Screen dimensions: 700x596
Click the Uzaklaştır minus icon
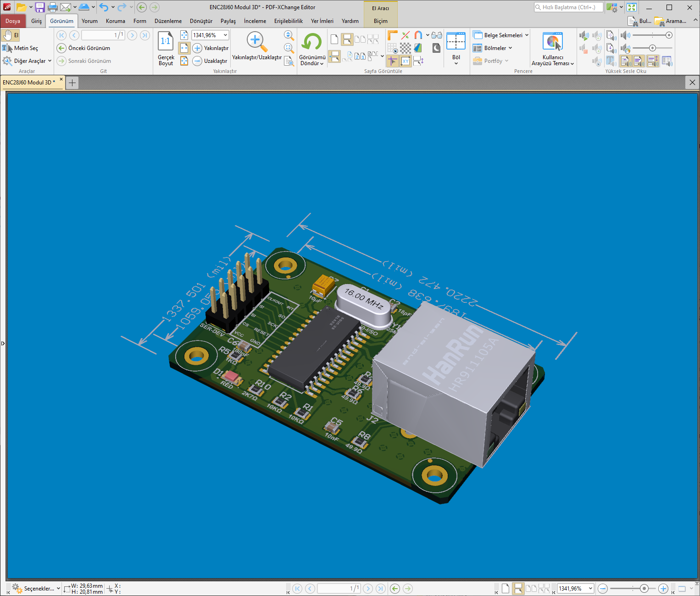tap(197, 61)
